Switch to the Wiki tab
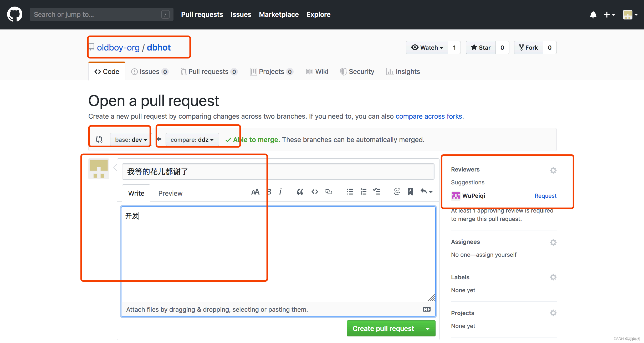The image size is (644, 343). [317, 72]
